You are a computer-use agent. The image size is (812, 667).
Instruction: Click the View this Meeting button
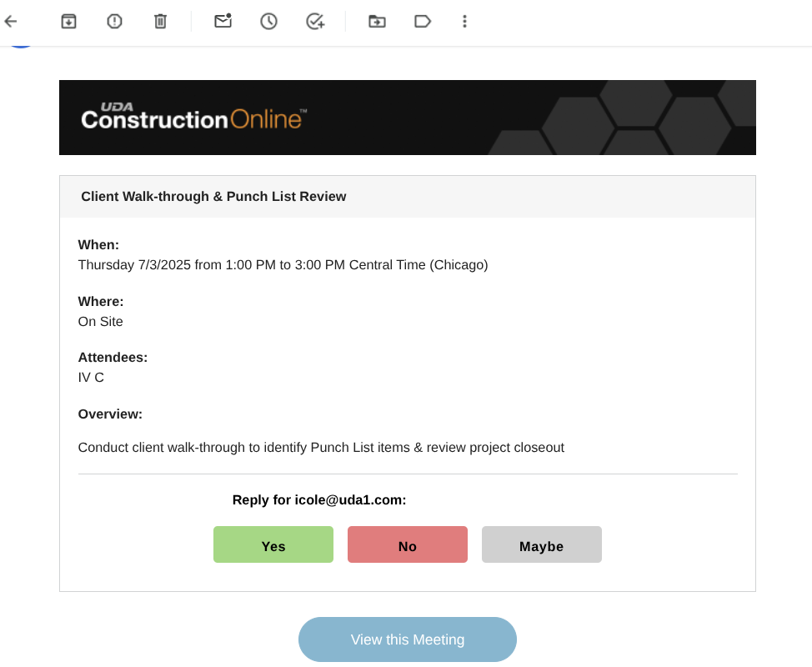(408, 639)
